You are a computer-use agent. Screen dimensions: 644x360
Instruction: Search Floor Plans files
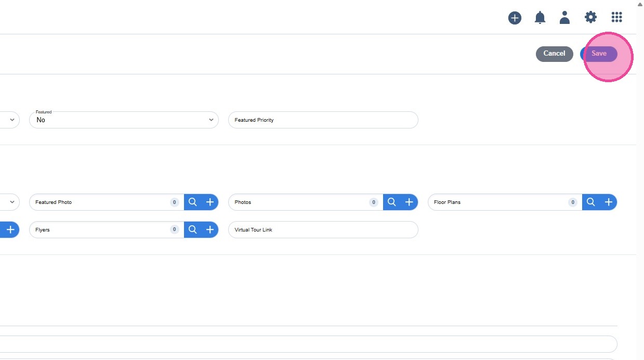pyautogui.click(x=591, y=202)
